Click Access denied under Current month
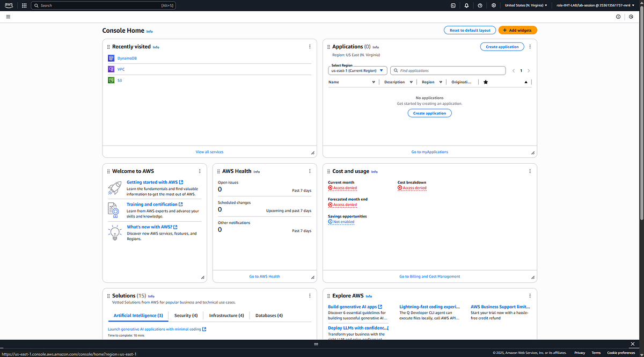 tap(342, 188)
